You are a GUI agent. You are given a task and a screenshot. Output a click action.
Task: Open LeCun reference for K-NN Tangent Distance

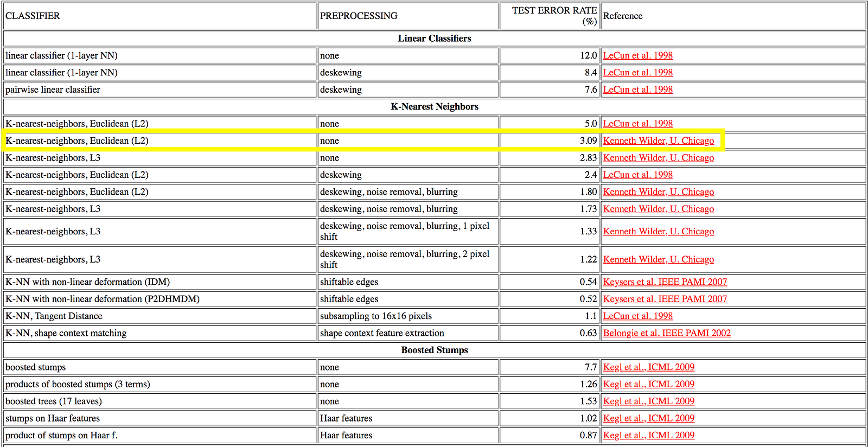pyautogui.click(x=637, y=316)
